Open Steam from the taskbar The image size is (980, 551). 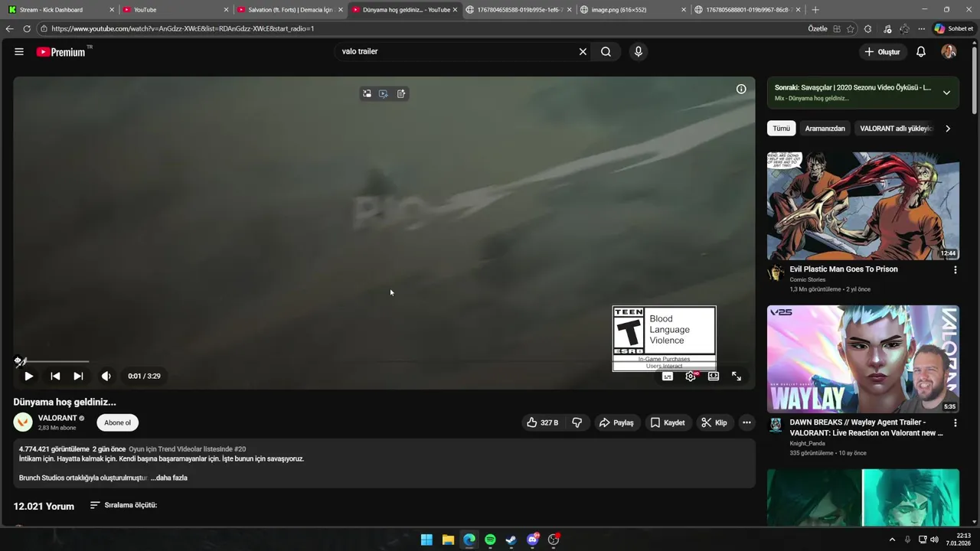coord(511,540)
